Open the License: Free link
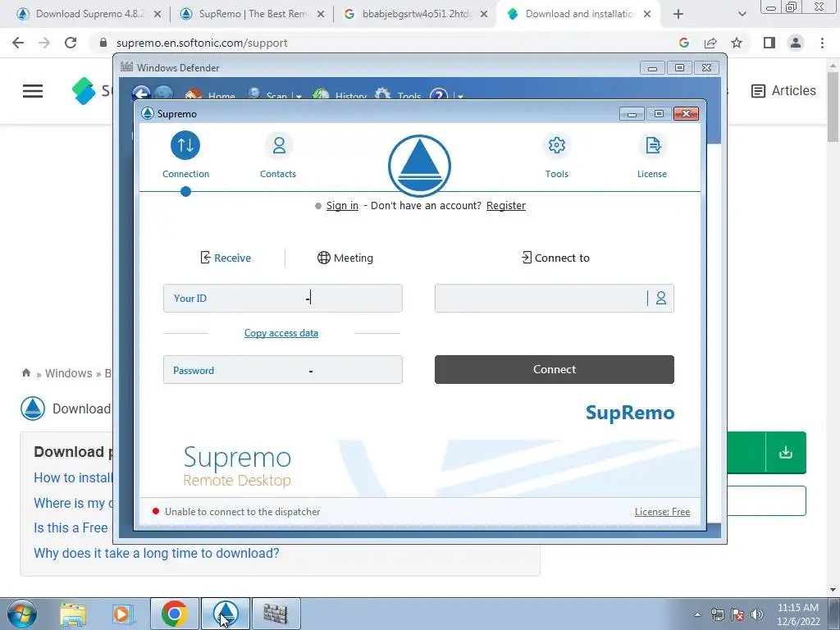 click(x=662, y=512)
